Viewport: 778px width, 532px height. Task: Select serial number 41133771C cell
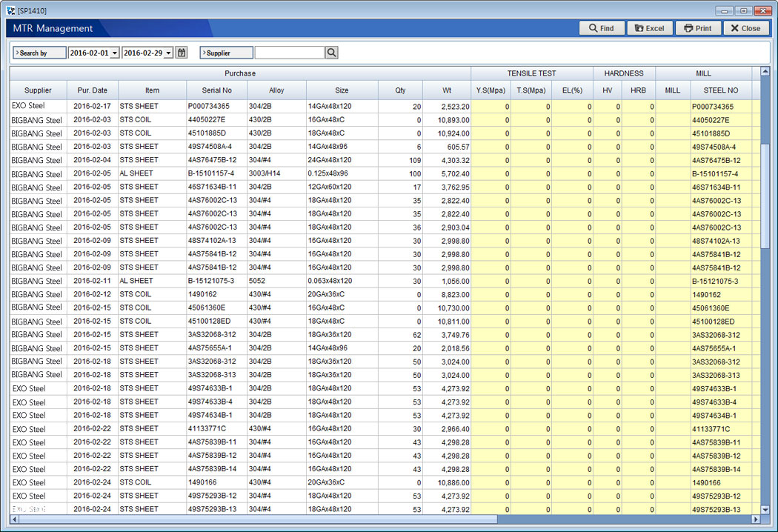(217, 428)
